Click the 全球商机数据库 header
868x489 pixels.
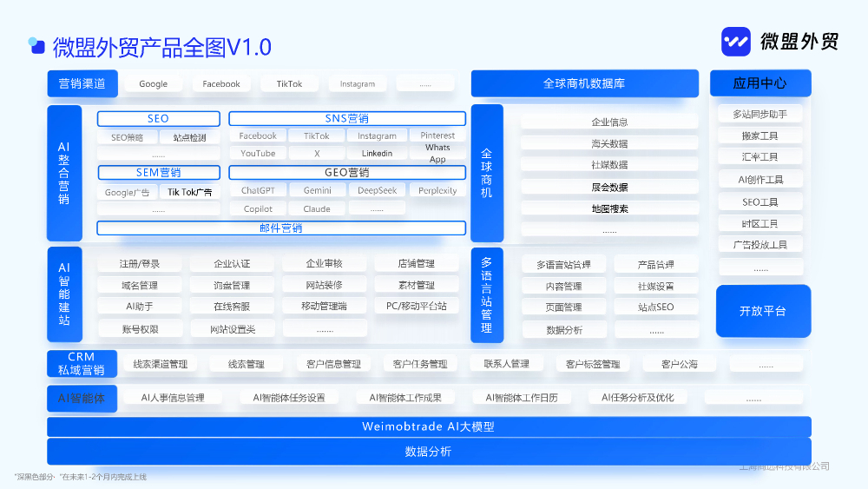tap(584, 83)
